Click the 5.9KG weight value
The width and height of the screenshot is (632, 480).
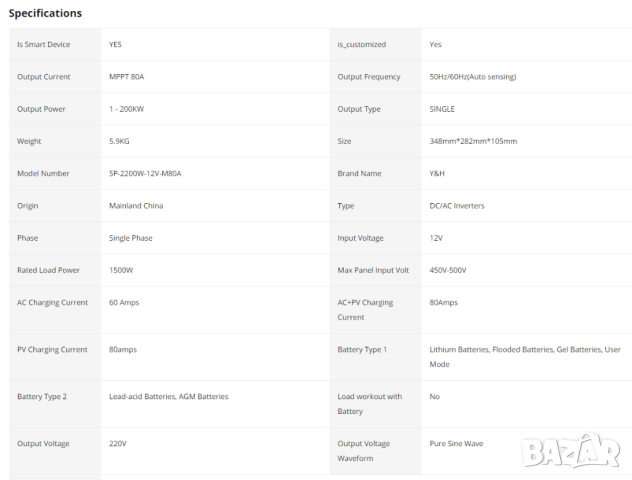(x=119, y=141)
